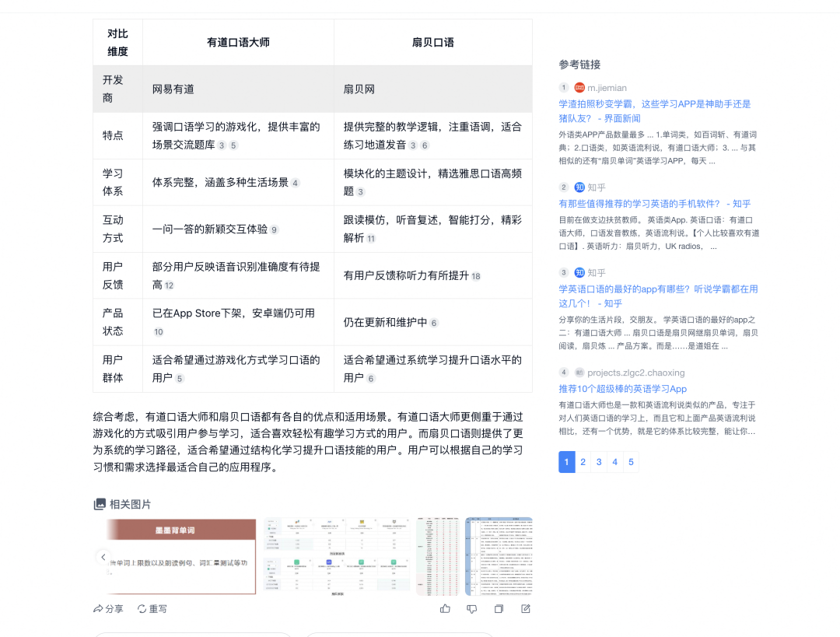840x637 pixels.
Task: Go to reference page 5
Action: 631,462
